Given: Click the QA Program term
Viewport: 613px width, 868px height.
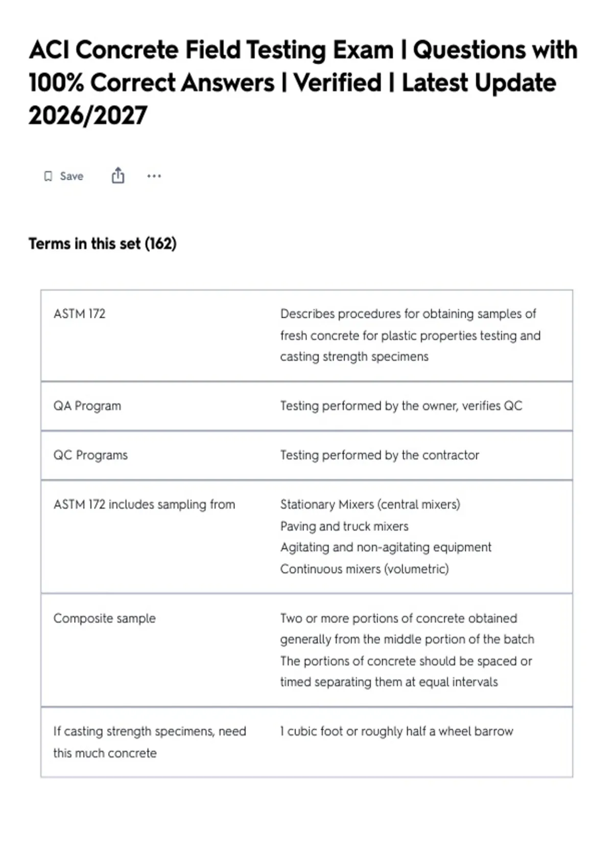Looking at the screenshot, I should (87, 406).
